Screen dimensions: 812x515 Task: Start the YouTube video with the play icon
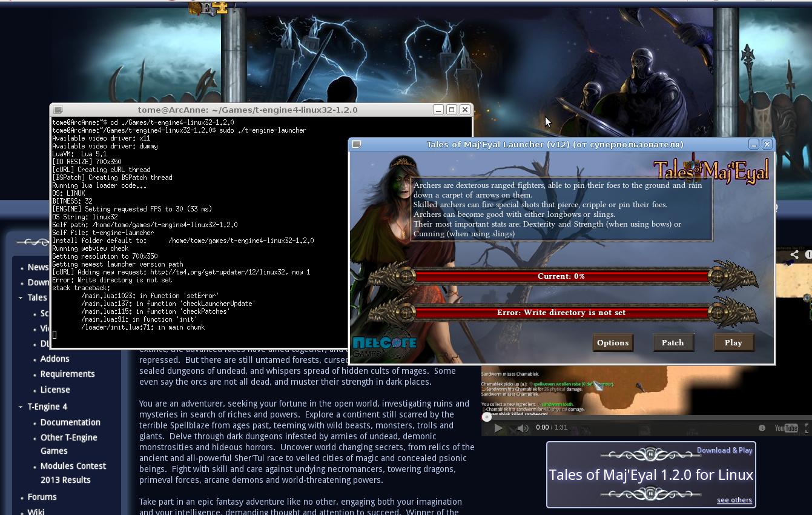tap(498, 428)
